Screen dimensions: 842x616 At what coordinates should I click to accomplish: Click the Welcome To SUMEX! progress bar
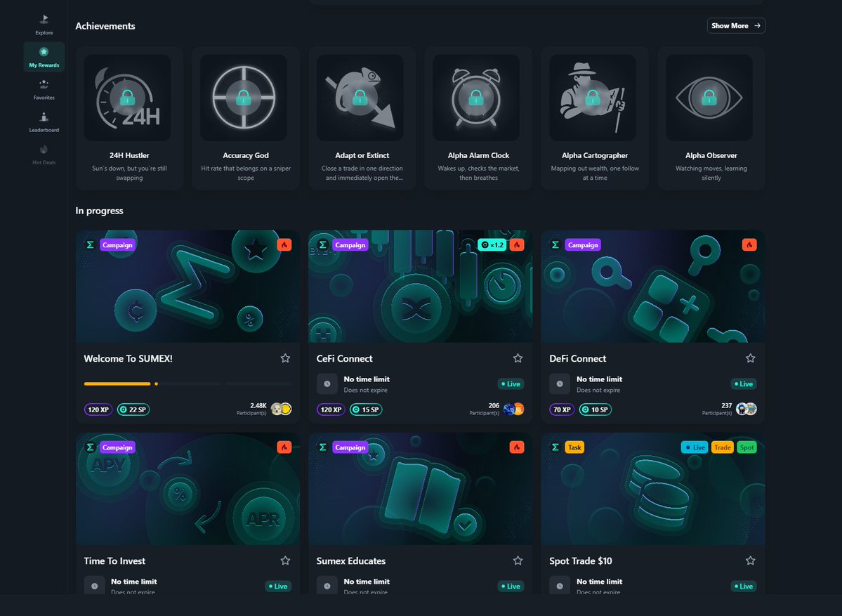pyautogui.click(x=188, y=384)
